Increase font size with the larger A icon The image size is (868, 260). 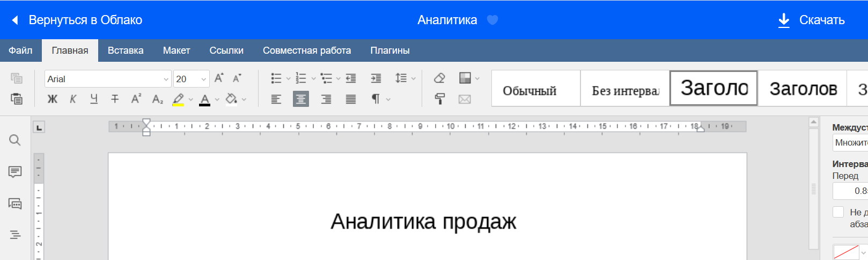(x=219, y=78)
